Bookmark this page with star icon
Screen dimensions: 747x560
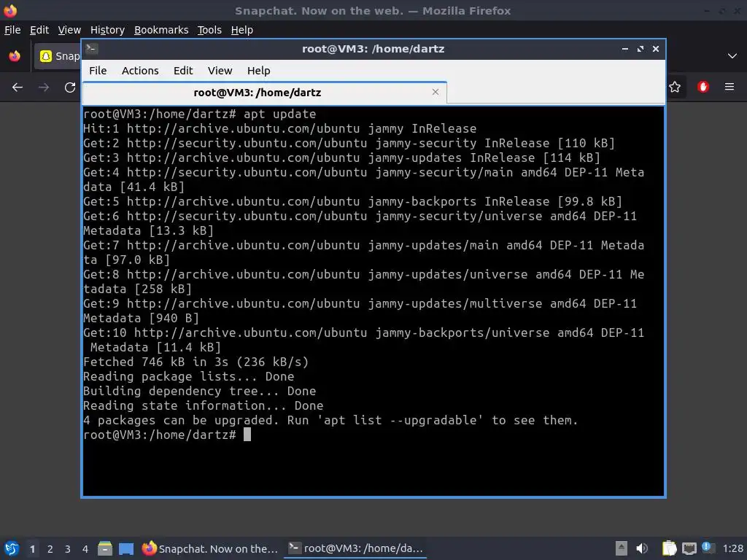(x=675, y=87)
